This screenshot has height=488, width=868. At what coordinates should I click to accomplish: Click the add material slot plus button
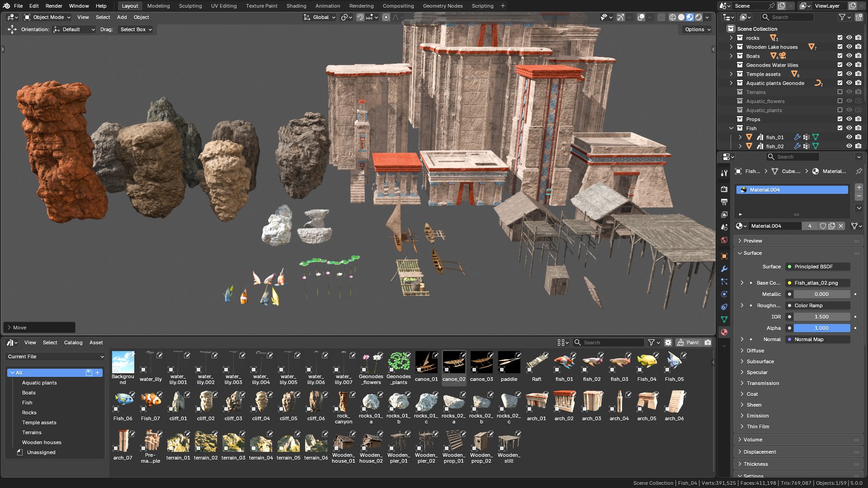[x=859, y=188]
